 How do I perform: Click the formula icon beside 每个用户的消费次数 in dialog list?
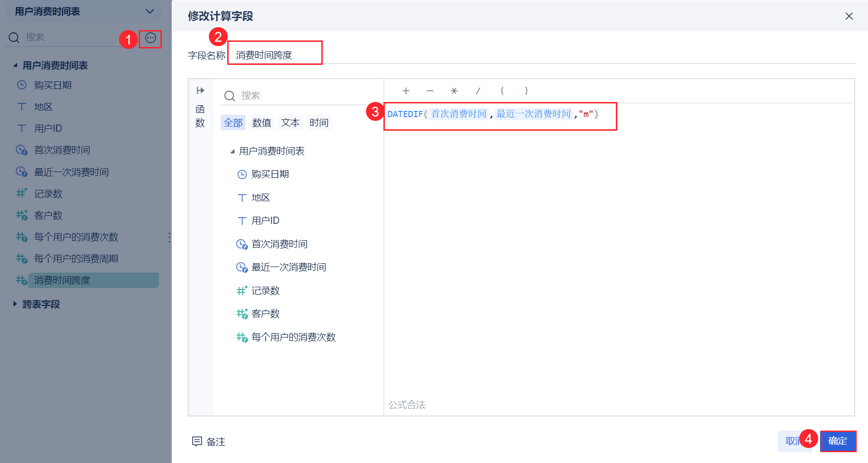tap(242, 337)
